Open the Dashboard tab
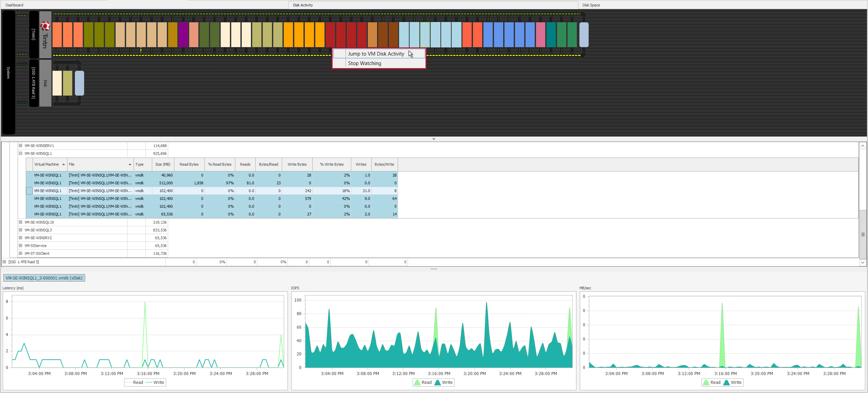Screen dimensions: 868x393 click(x=14, y=5)
